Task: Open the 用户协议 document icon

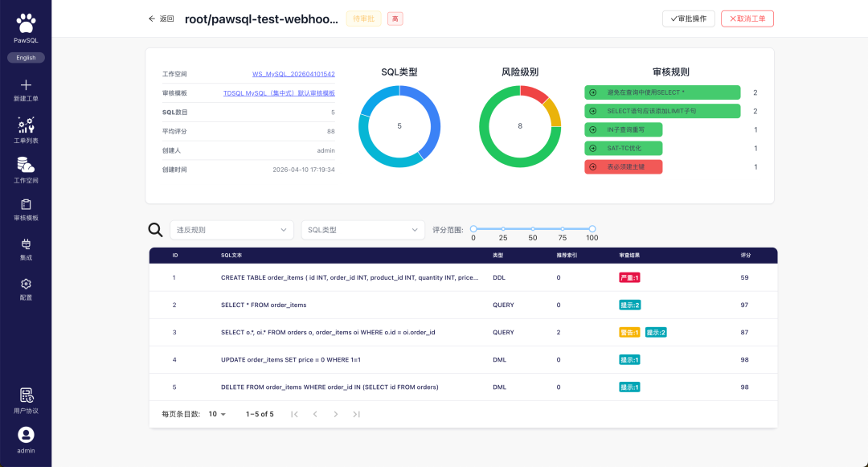Action: click(x=27, y=395)
